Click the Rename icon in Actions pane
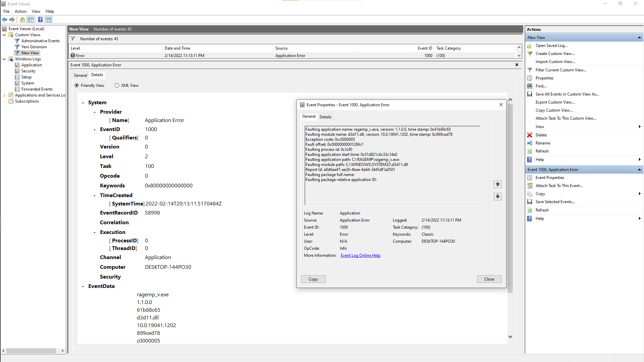This screenshot has width=644, height=362. (x=530, y=143)
